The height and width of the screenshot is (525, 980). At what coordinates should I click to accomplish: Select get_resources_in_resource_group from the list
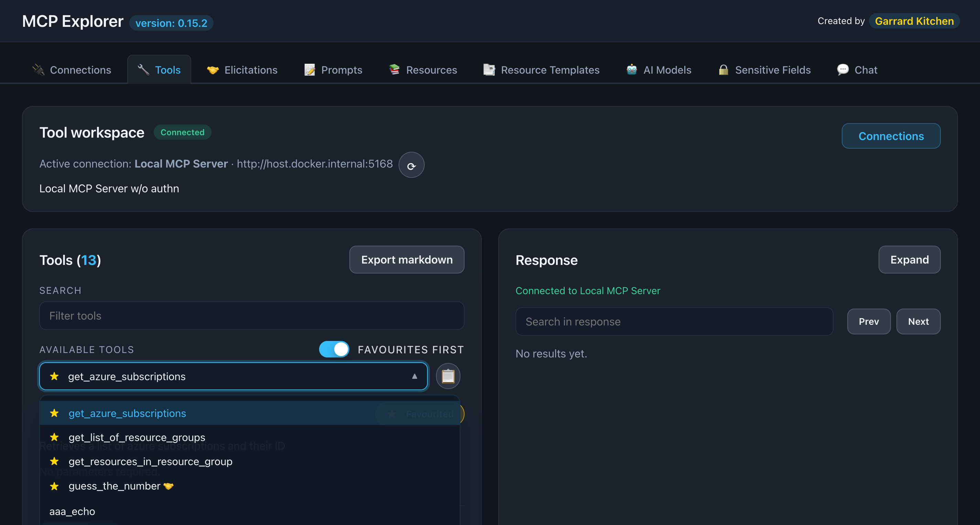click(151, 461)
